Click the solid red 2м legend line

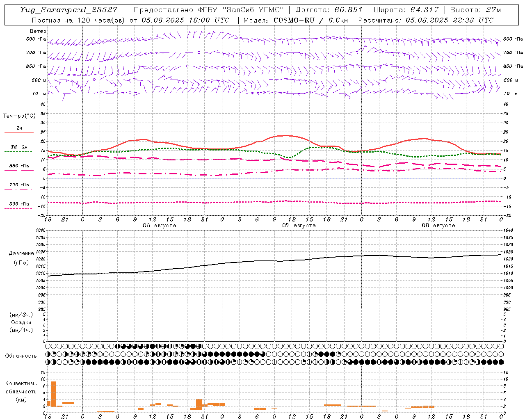pyautogui.click(x=19, y=132)
